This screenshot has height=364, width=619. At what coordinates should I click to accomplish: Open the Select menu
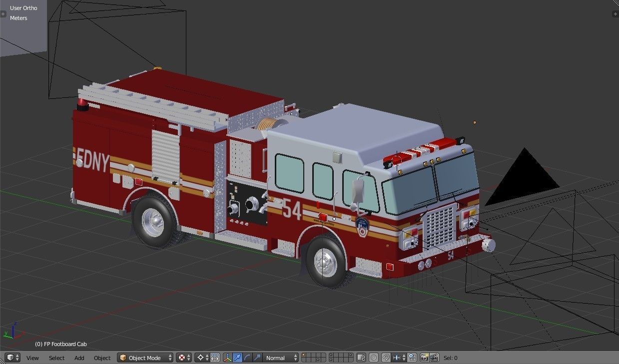pos(56,358)
